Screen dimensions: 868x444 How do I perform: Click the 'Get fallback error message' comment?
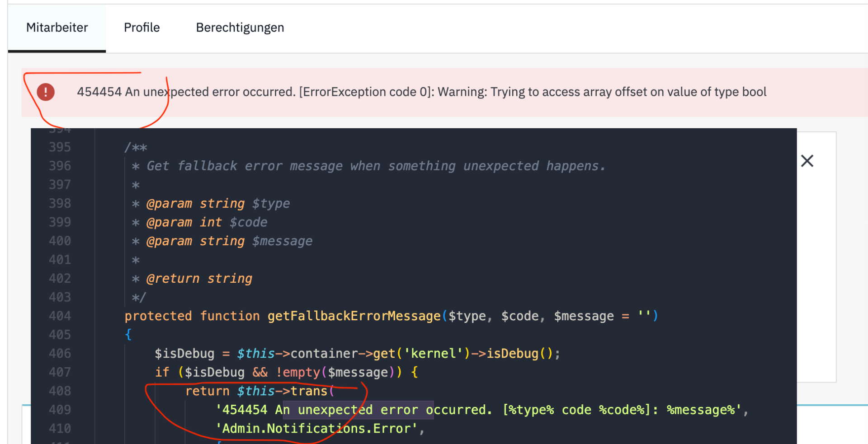pyautogui.click(x=376, y=166)
